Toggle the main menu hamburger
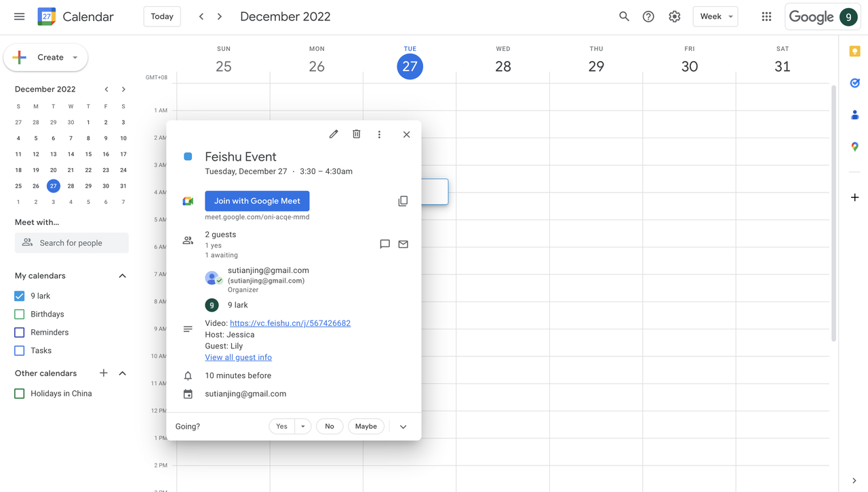This screenshot has width=868, height=492. click(x=19, y=17)
